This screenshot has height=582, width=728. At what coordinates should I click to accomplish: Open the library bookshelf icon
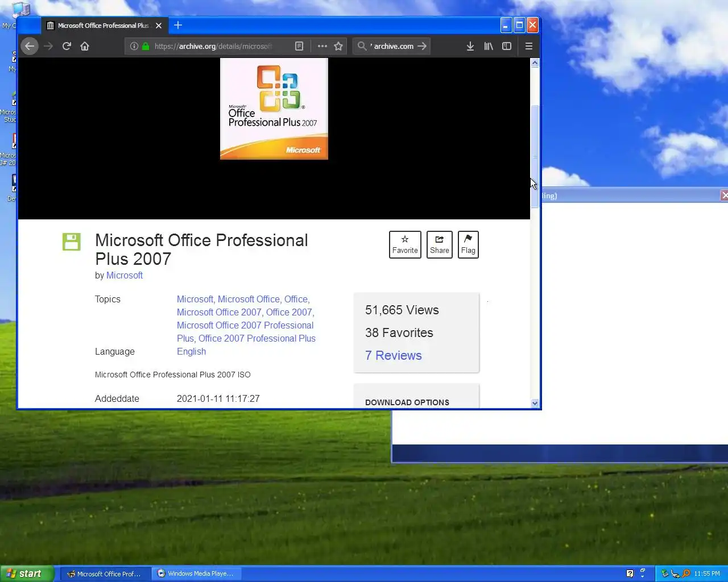(489, 46)
